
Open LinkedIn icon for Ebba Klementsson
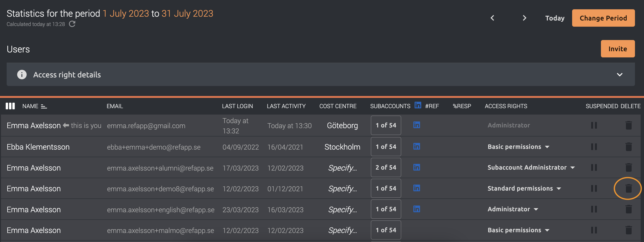(x=416, y=146)
